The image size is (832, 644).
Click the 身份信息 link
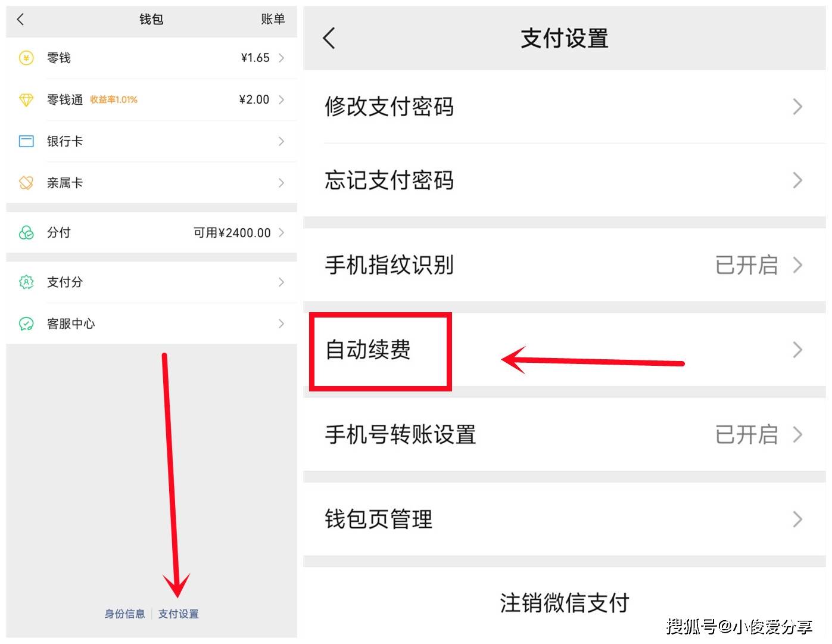click(124, 614)
